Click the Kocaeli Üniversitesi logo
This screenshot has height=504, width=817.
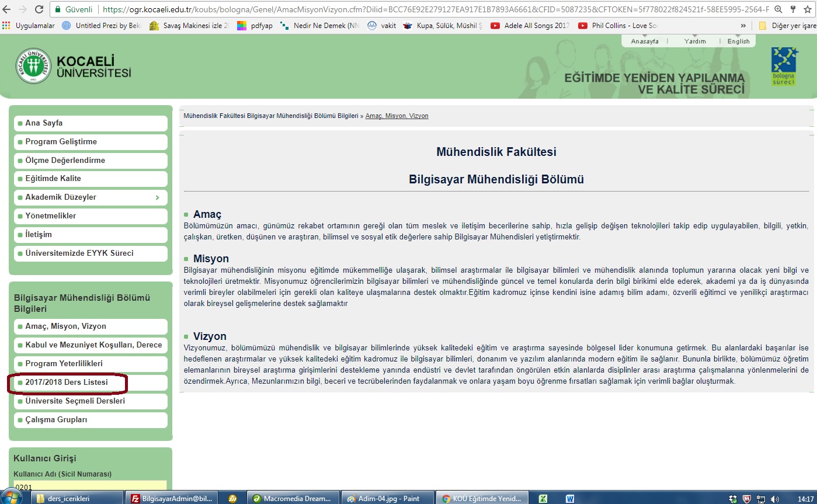click(33, 66)
